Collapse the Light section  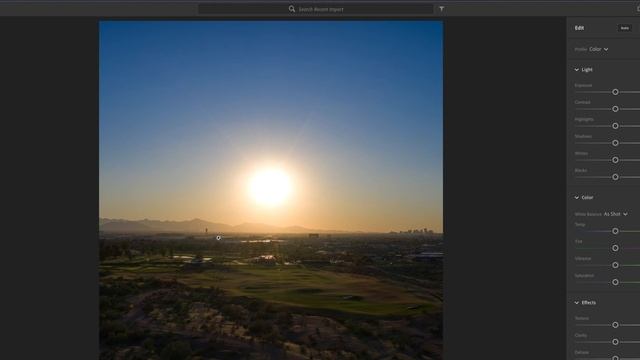(576, 70)
